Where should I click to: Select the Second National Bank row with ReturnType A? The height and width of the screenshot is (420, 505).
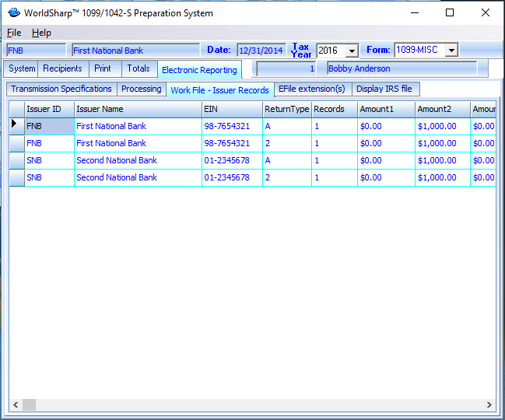coord(117,160)
